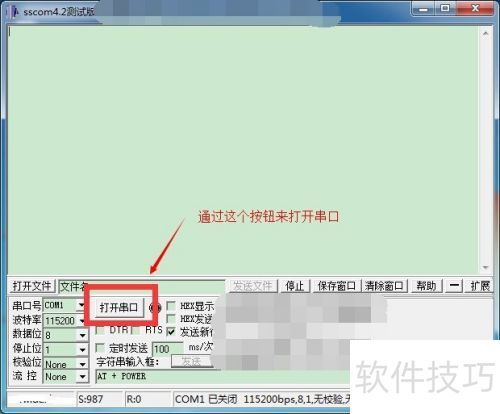Enable the HEX显示 checkbox
This screenshot has height=414, width=500.
171,305
